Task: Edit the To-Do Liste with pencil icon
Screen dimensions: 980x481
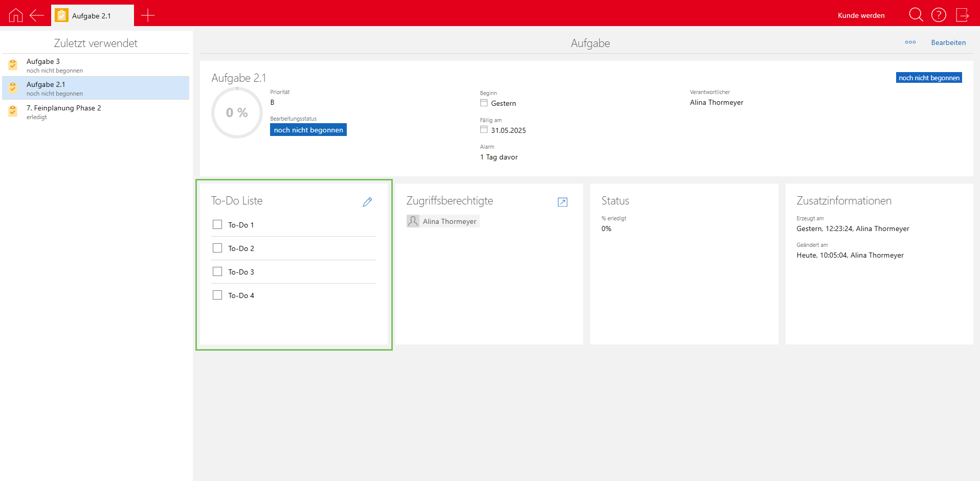Action: pos(367,202)
